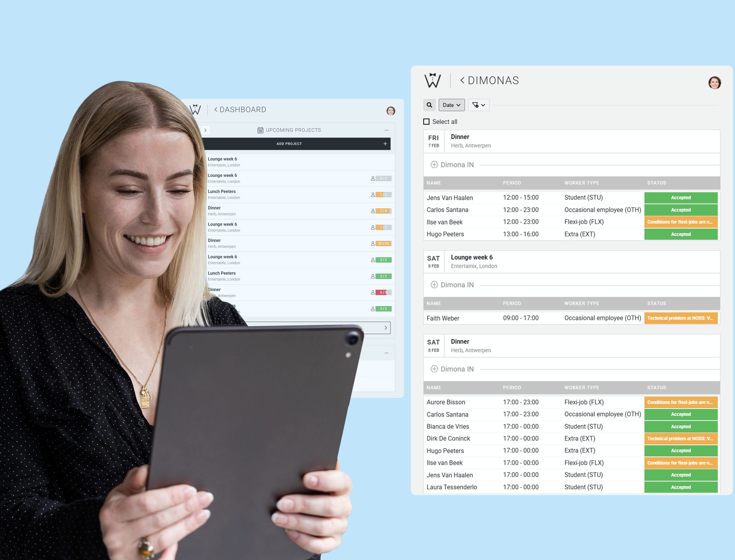The width and height of the screenshot is (735, 560).
Task: Click plus icon of Dimona IN under Saturday Dinner
Action: [x=434, y=369]
